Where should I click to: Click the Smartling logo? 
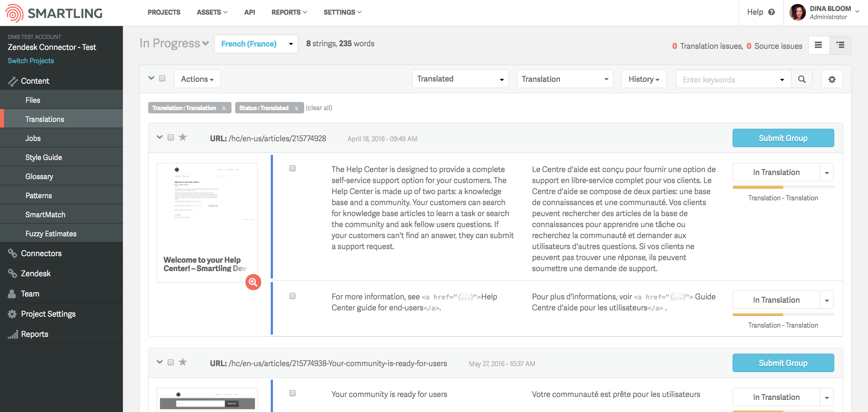54,13
